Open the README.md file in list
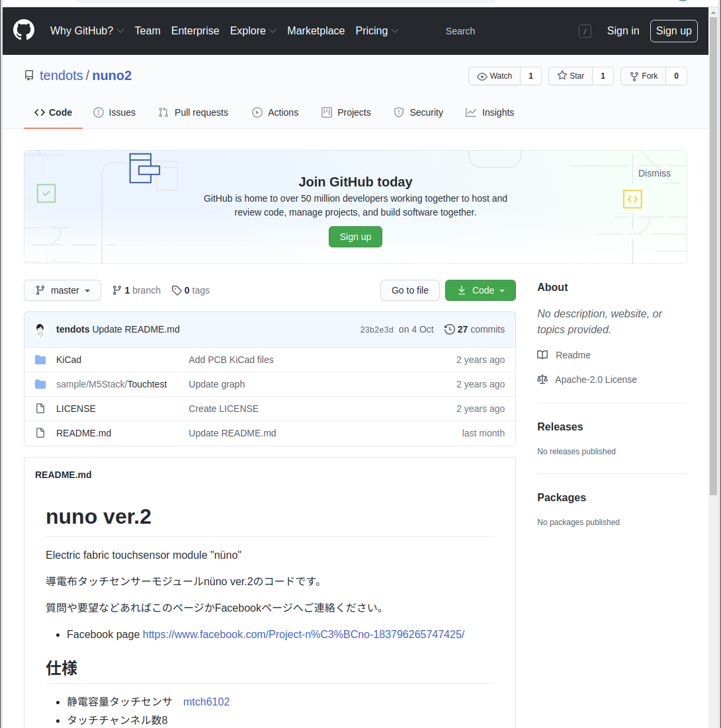The image size is (721, 728). pos(83,433)
